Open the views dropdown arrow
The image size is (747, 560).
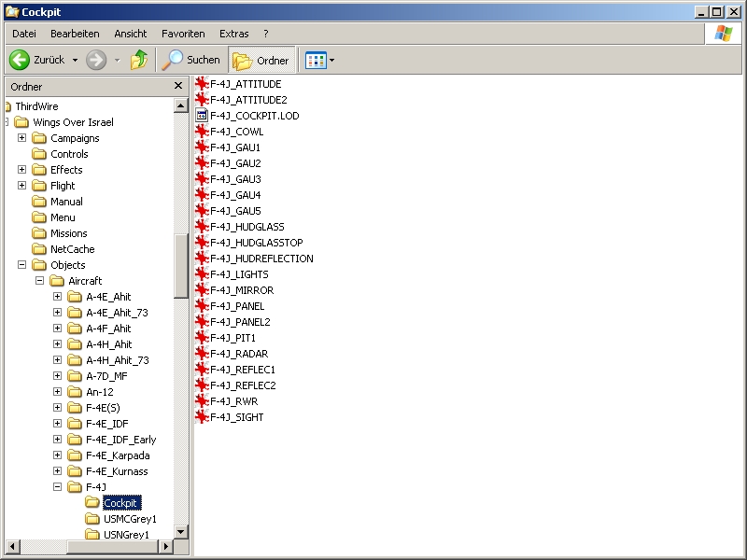(x=332, y=61)
